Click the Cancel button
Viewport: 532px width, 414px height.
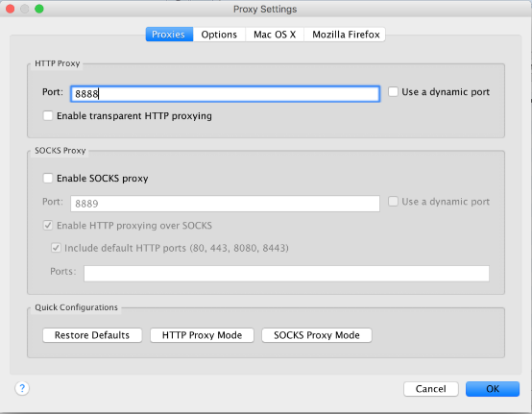(x=431, y=389)
